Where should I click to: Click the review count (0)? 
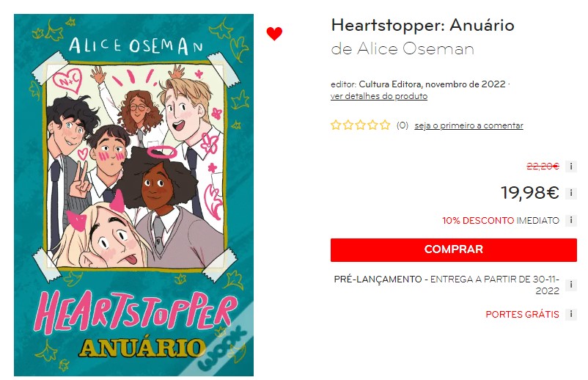(x=403, y=125)
